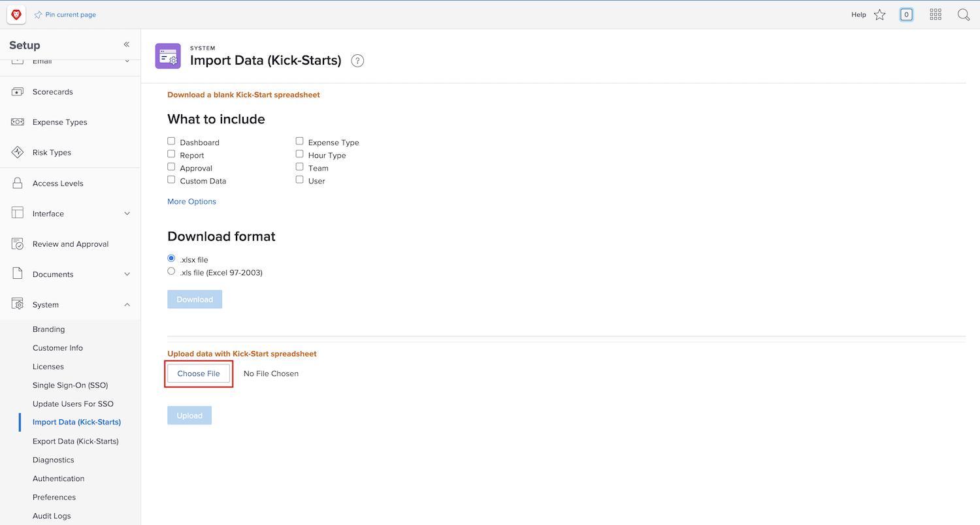Open global search with the magnifier icon

coord(964,14)
